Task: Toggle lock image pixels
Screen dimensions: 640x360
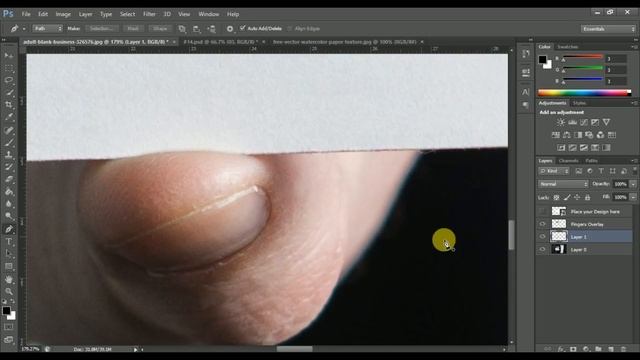Action: (567, 198)
